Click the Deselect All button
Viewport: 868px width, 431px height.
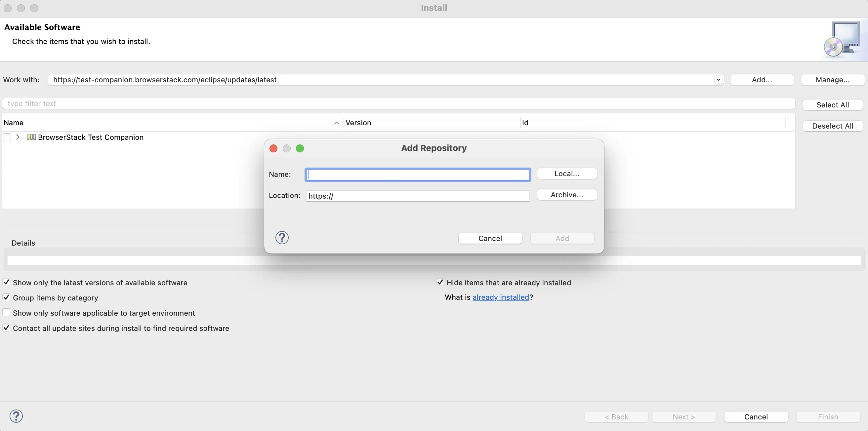click(x=832, y=126)
